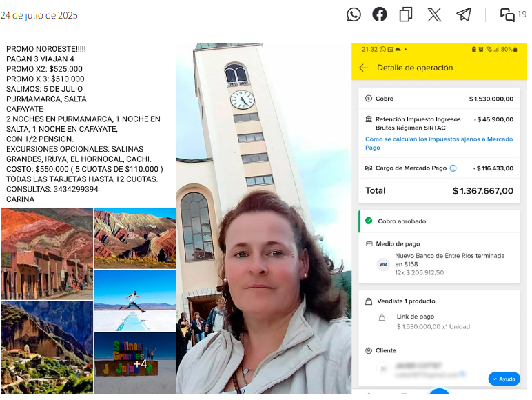Open the comments section showing 19
Viewport: 532px width, 400px height.
click(x=512, y=14)
